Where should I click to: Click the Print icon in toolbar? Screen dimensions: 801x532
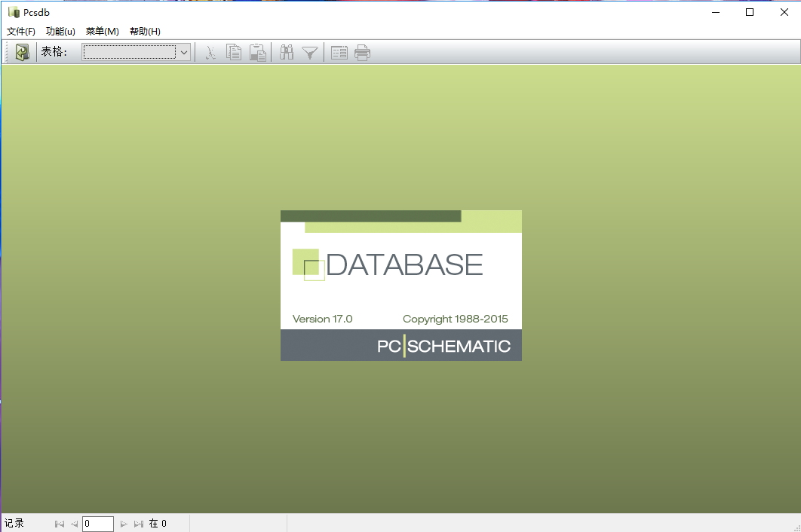pyautogui.click(x=363, y=52)
